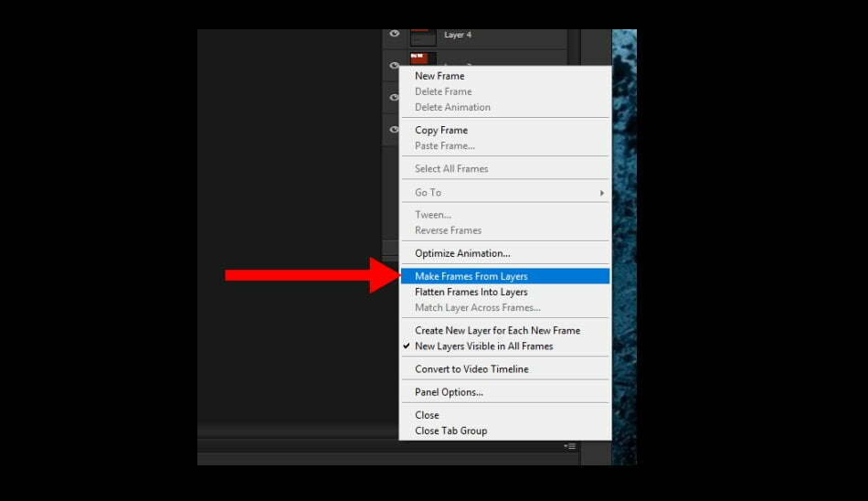Click the Layer 4 name label
Viewport: 868px width, 501px height.
[x=458, y=35]
